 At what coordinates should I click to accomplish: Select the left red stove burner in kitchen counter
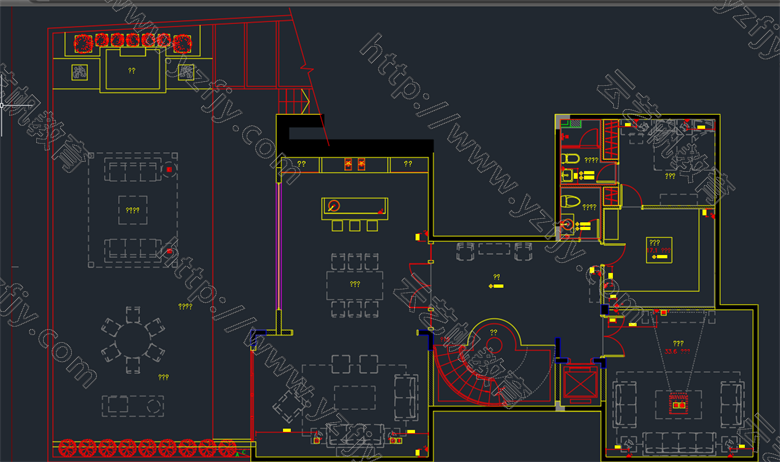point(348,164)
